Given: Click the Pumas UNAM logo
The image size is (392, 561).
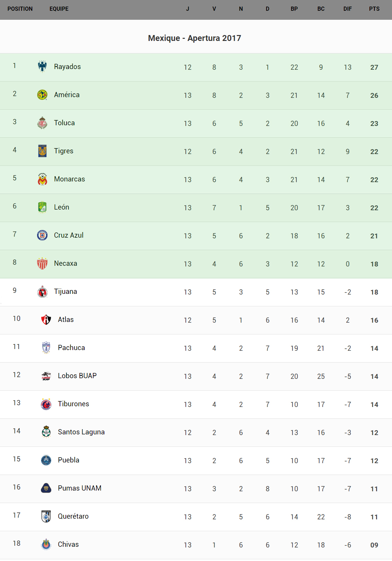Looking at the screenshot, I should [46, 488].
